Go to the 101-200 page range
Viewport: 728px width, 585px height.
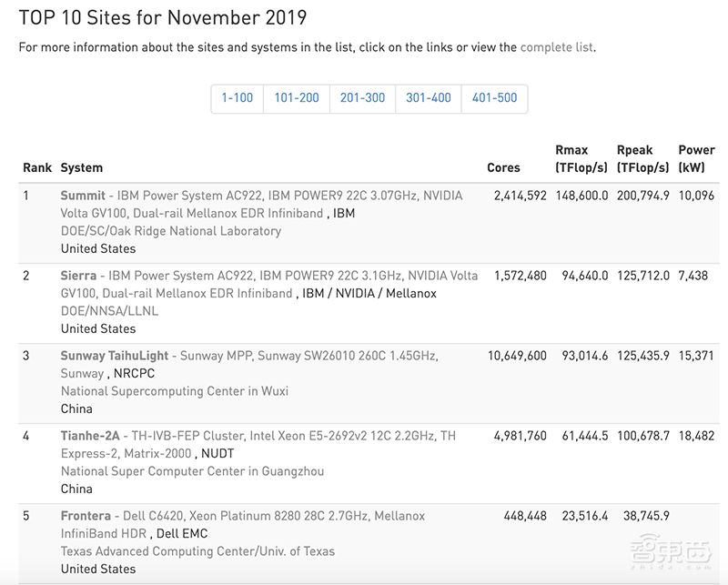(x=297, y=98)
